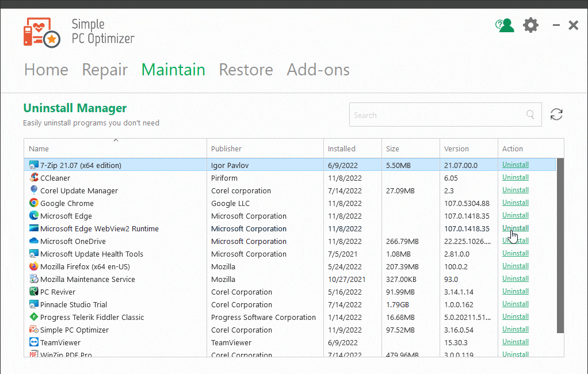Click the PC Reviver icon
Viewport: 588px width, 374px height.
(x=34, y=292)
